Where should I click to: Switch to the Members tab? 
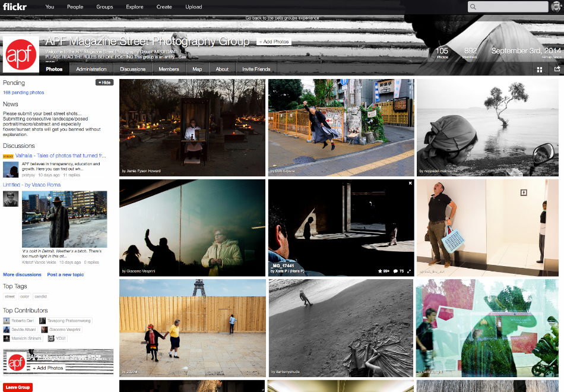click(x=169, y=69)
